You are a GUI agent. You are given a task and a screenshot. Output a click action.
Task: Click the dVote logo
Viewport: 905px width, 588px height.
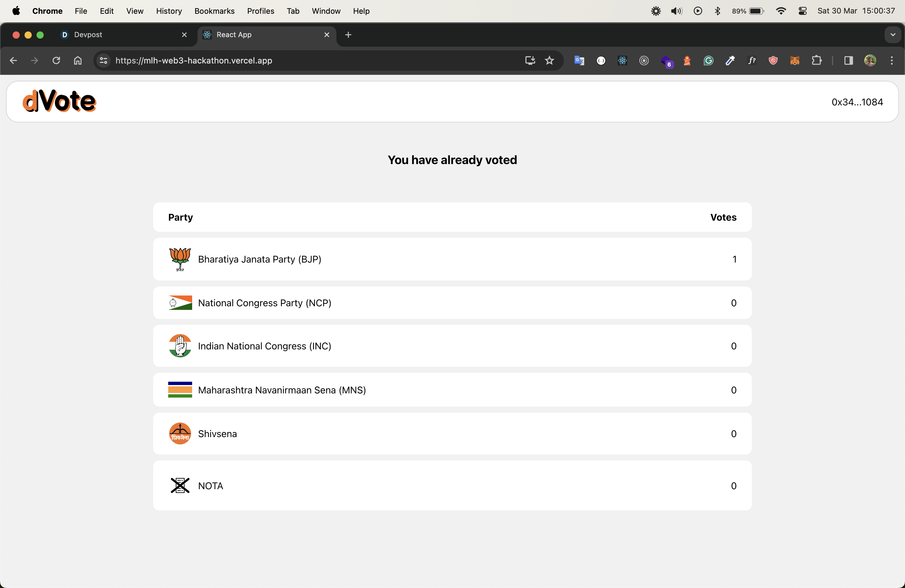pos(59,101)
